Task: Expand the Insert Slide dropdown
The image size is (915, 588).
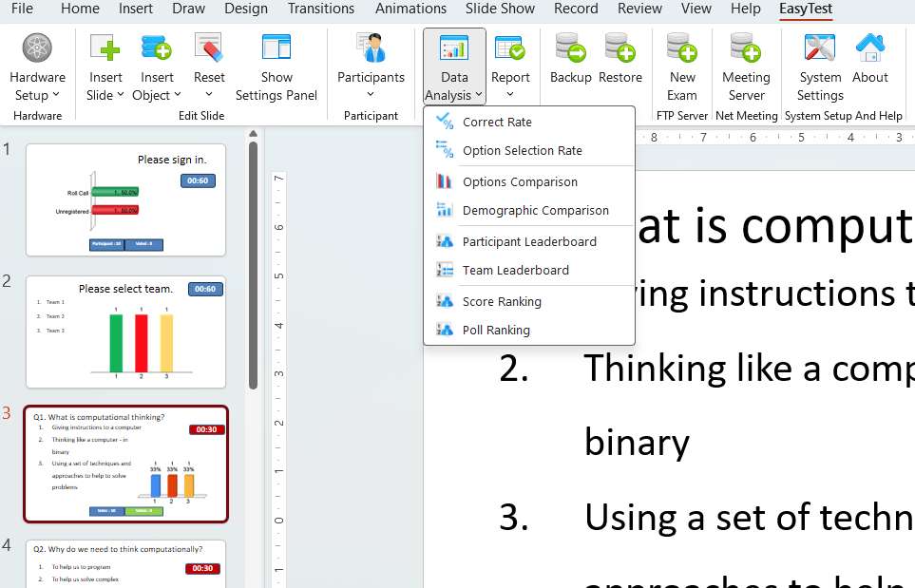Action: click(105, 95)
